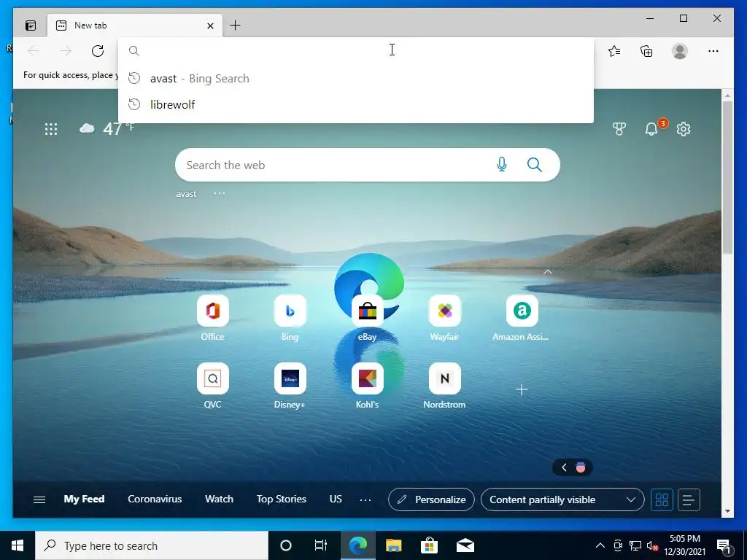Click the Personalize button
The height and width of the screenshot is (560, 747).
[431, 499]
